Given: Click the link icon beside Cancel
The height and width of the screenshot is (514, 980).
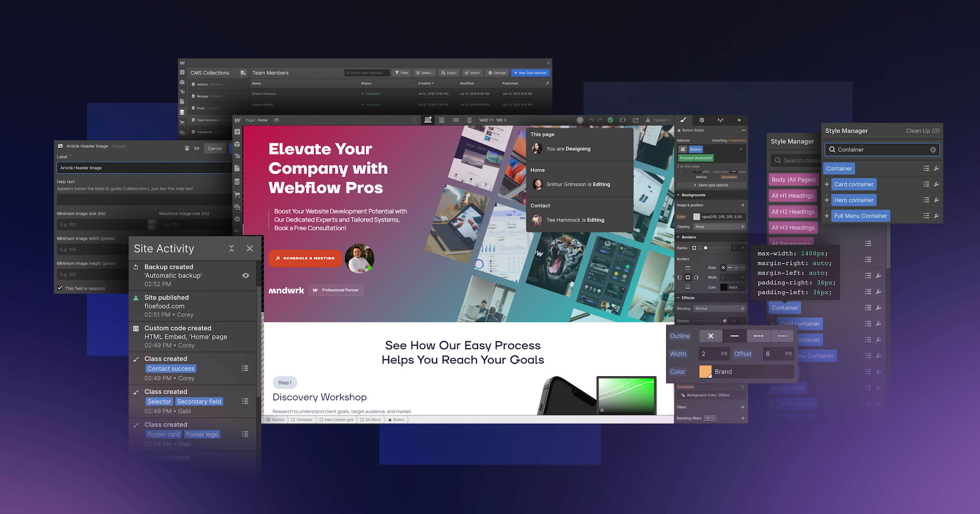Looking at the screenshot, I should coord(197,148).
